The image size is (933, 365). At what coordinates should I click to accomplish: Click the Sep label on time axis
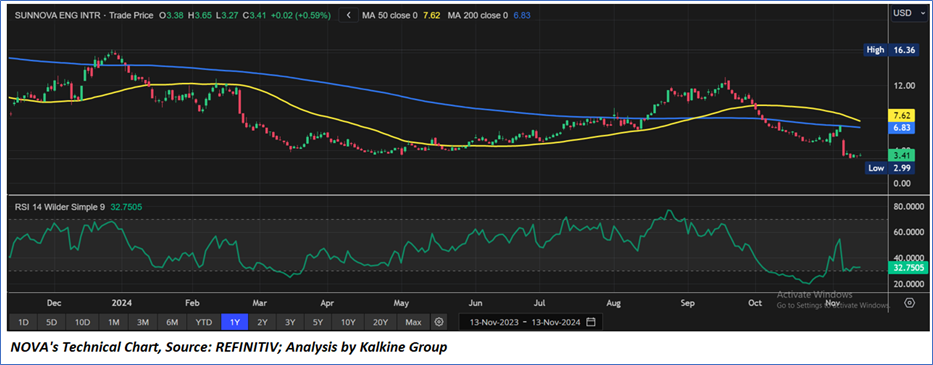(x=687, y=302)
